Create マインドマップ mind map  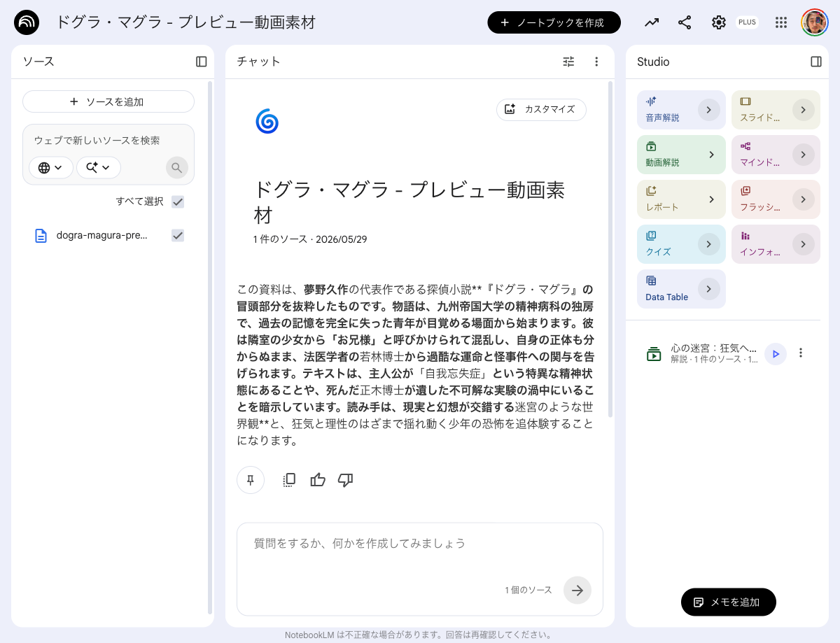pos(776,155)
